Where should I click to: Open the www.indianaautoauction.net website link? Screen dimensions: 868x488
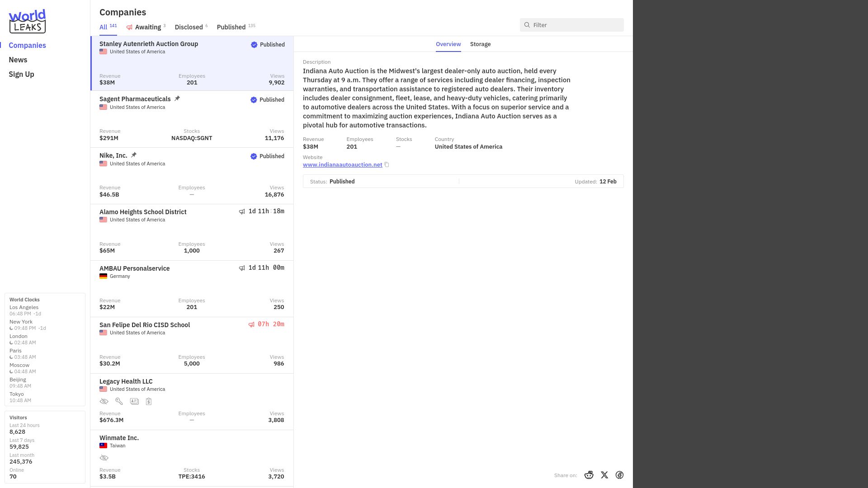coord(342,165)
